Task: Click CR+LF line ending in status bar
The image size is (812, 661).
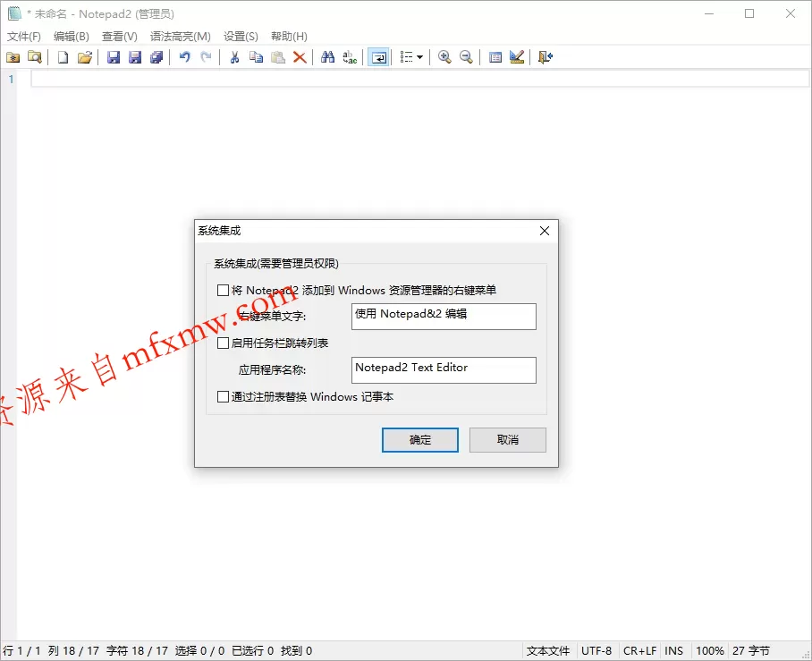Action: point(639,651)
